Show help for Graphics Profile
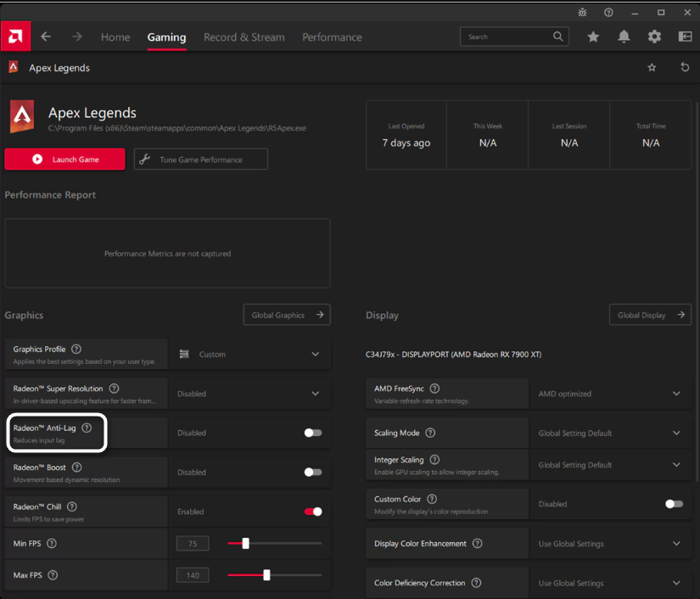The height and width of the screenshot is (599, 700). click(76, 349)
